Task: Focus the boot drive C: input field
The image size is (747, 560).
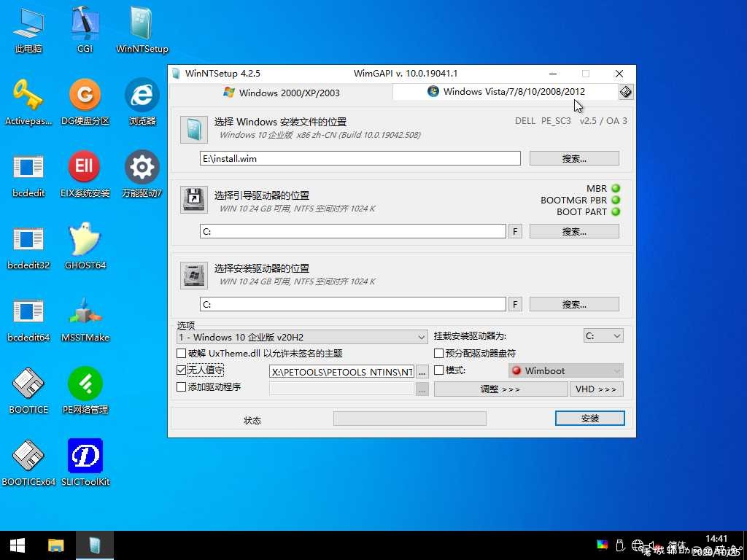Action: (353, 231)
